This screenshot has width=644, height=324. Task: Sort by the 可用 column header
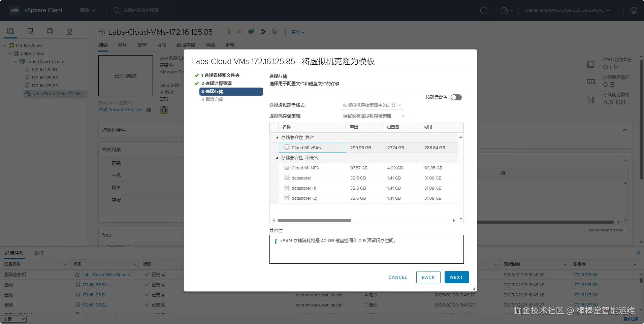pyautogui.click(x=438, y=127)
